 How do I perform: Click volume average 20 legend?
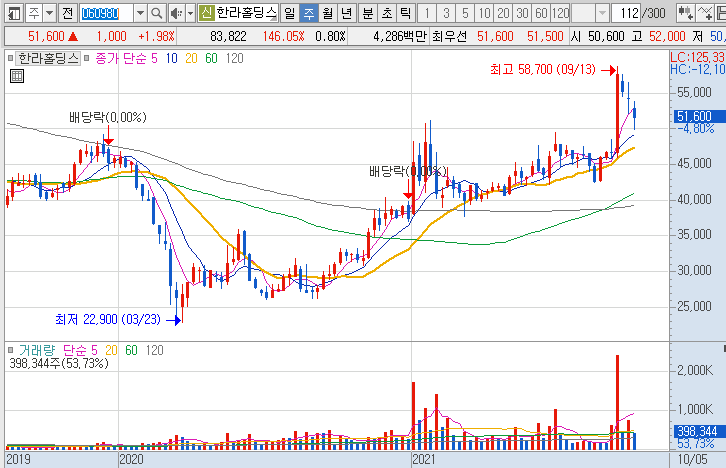pyautogui.click(x=111, y=350)
